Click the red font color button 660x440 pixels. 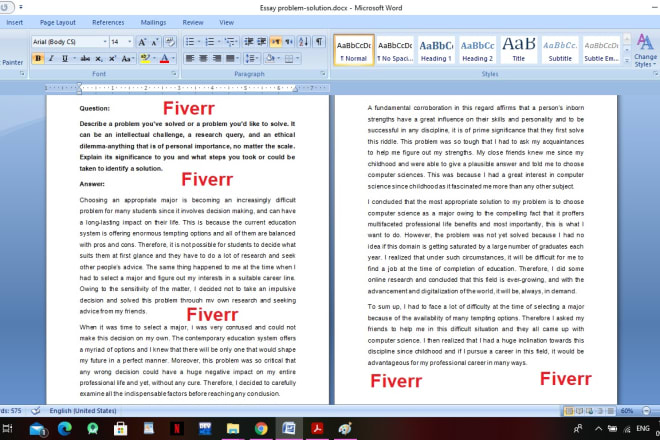(165, 59)
